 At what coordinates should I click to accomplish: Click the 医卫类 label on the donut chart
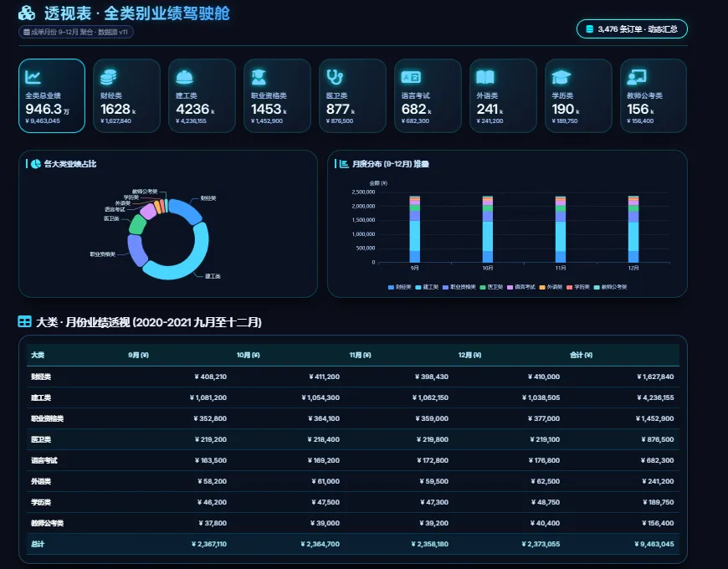click(111, 218)
